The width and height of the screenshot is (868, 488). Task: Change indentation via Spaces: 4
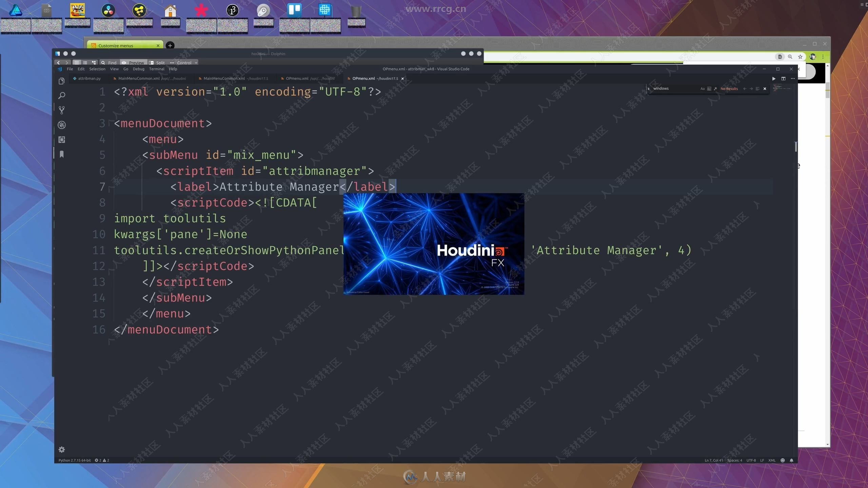coord(735,460)
